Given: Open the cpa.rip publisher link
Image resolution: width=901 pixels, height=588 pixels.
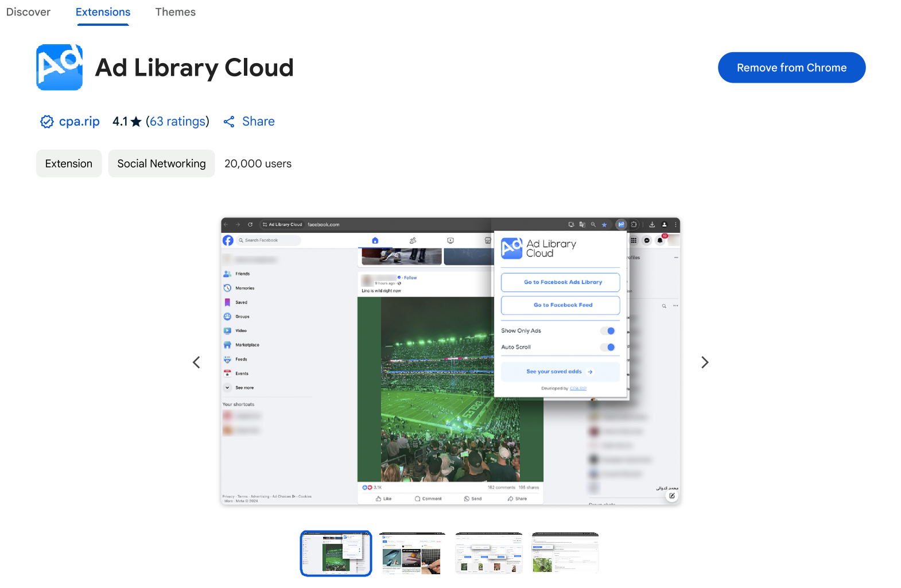Looking at the screenshot, I should [x=79, y=122].
